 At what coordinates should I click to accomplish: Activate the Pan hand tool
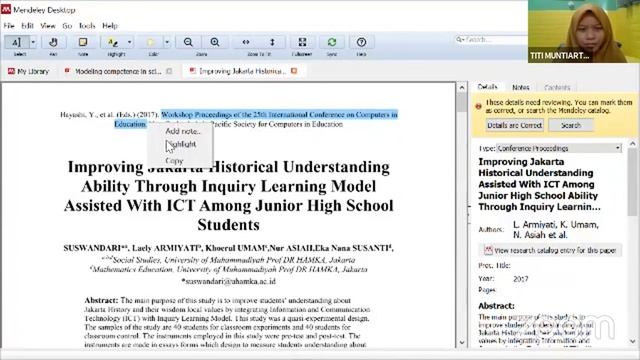(53, 42)
